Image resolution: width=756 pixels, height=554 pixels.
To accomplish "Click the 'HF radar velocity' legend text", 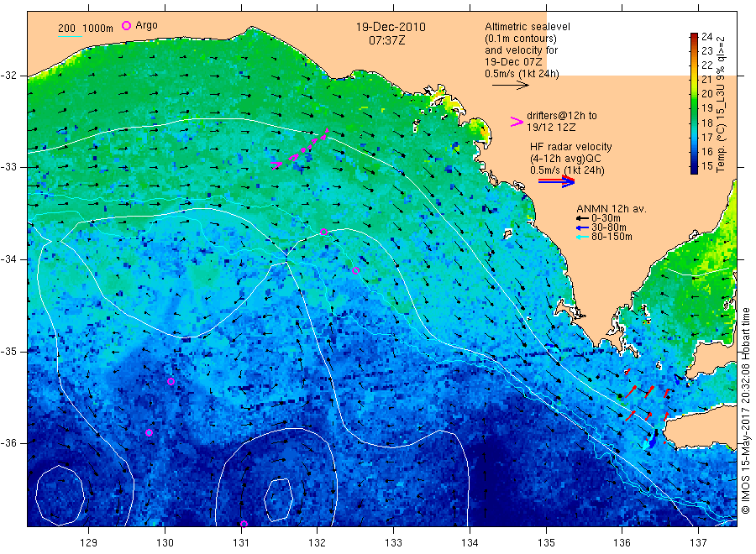I will tap(571, 146).
